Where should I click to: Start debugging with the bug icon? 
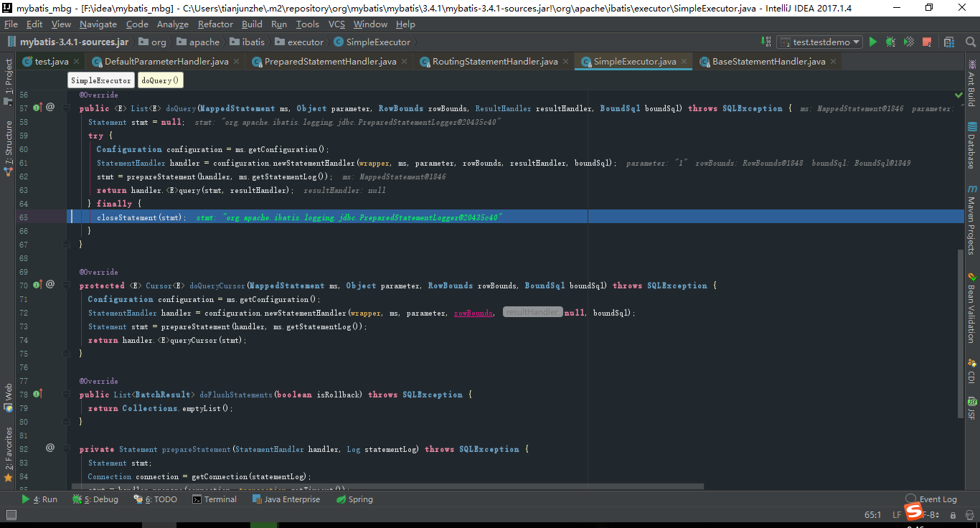point(889,42)
